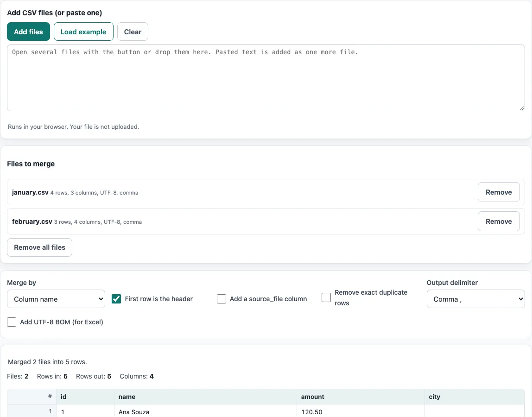Click 'Runs in your browser' privacy note
This screenshot has height=417, width=532.
coord(73,126)
